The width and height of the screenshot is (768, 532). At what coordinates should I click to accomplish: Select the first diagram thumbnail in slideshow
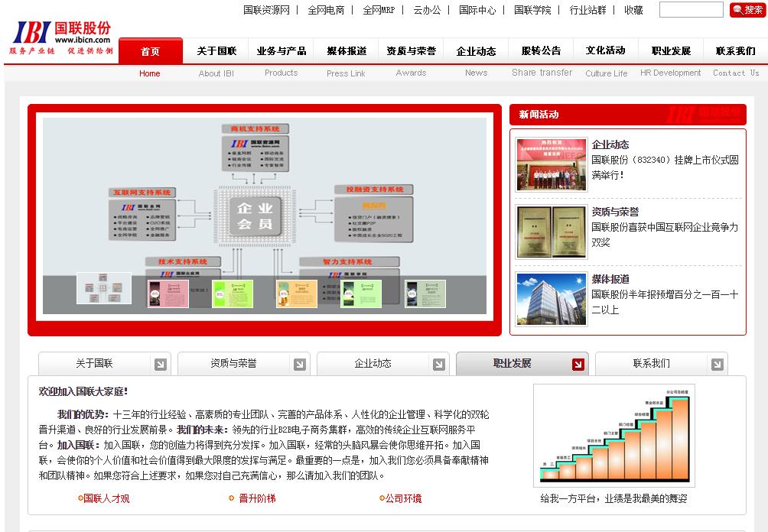104,287
